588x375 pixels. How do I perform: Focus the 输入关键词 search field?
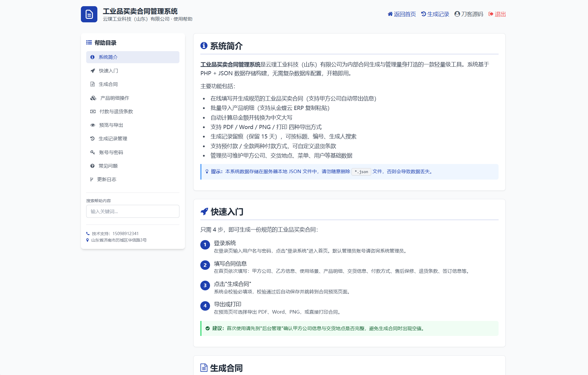click(x=133, y=211)
